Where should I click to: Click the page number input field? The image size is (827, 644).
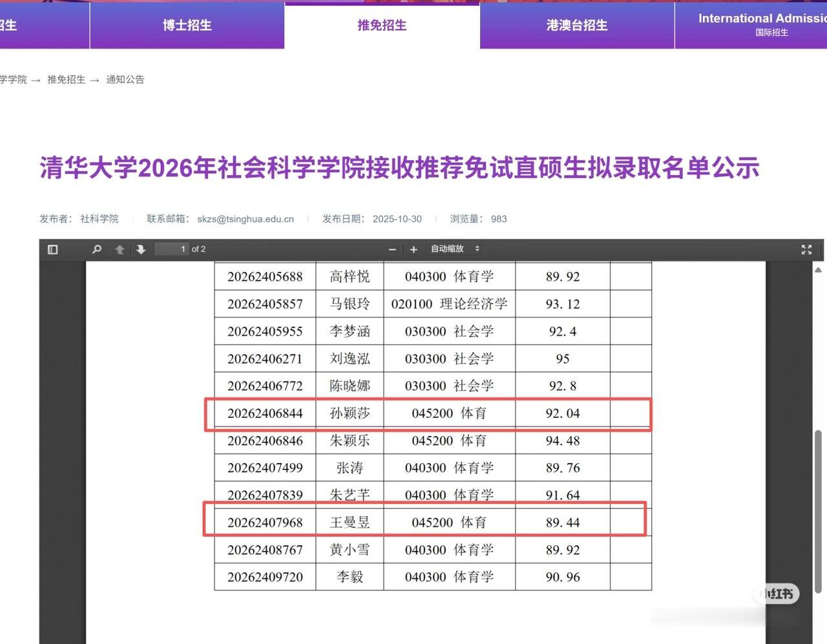tap(172, 249)
